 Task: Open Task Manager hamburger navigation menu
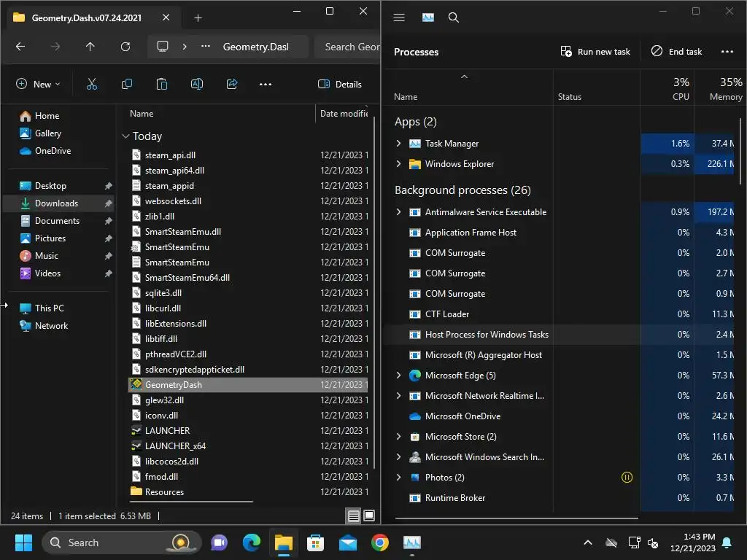click(x=399, y=17)
